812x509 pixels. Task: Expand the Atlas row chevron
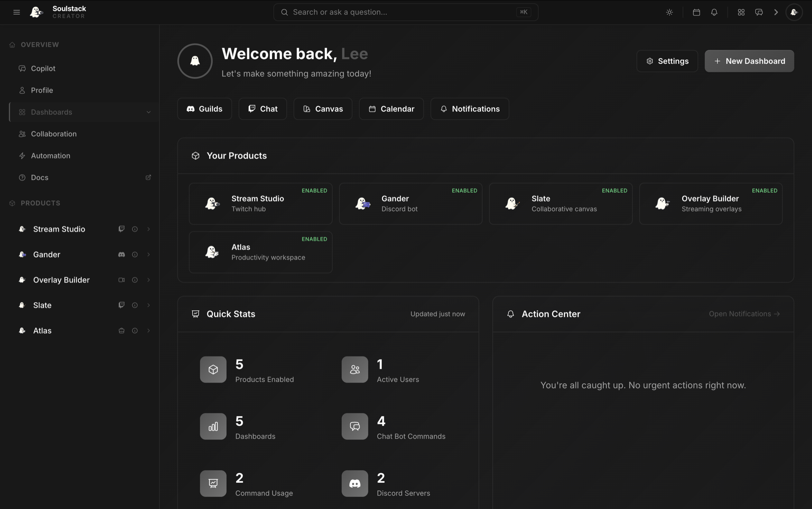(148, 331)
